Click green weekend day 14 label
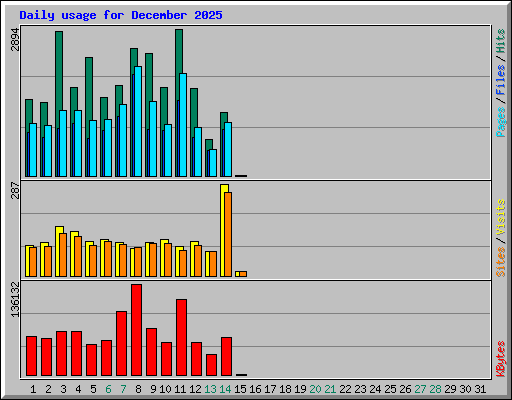The image size is (512, 400). coord(225,389)
